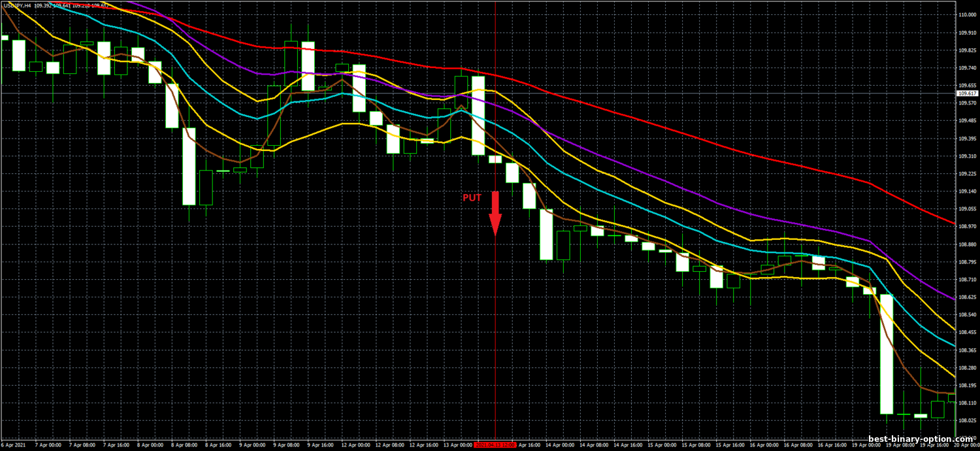
Task: Click the 109.310 price axis label
Action: pos(967,156)
